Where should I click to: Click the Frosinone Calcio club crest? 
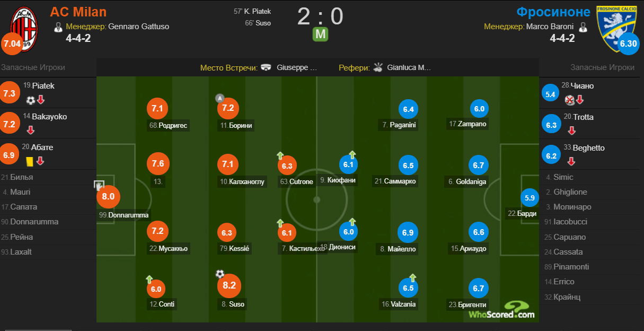coord(616,28)
